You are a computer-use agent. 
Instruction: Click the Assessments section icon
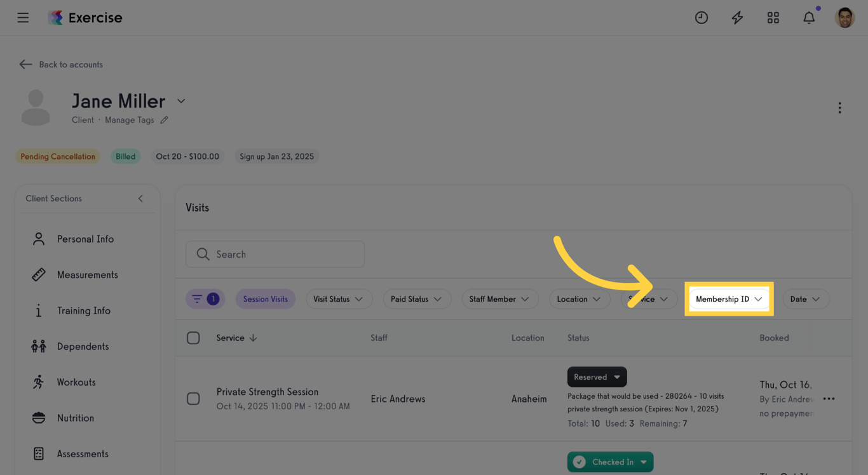coord(38,453)
